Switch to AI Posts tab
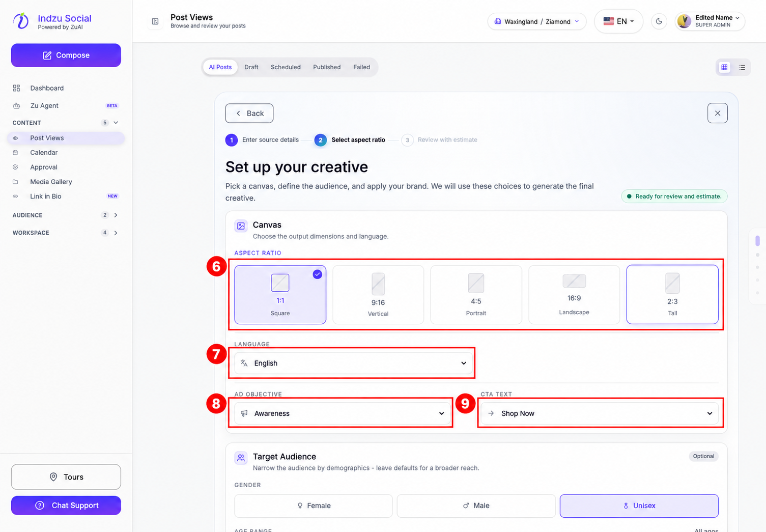This screenshot has height=532, width=766. coord(220,67)
